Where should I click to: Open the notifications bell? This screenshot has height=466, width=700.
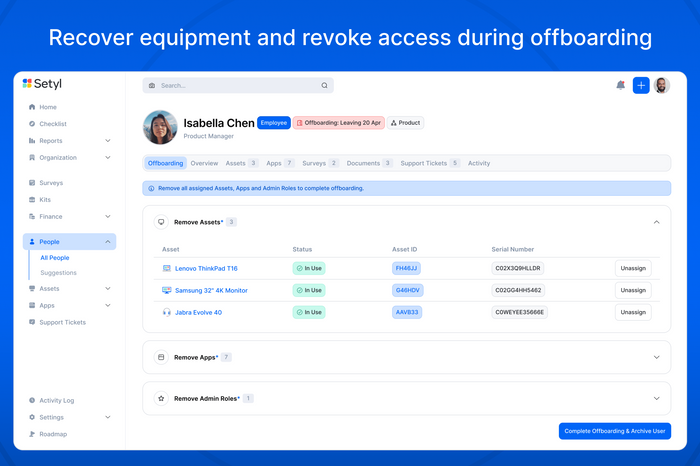click(x=621, y=85)
